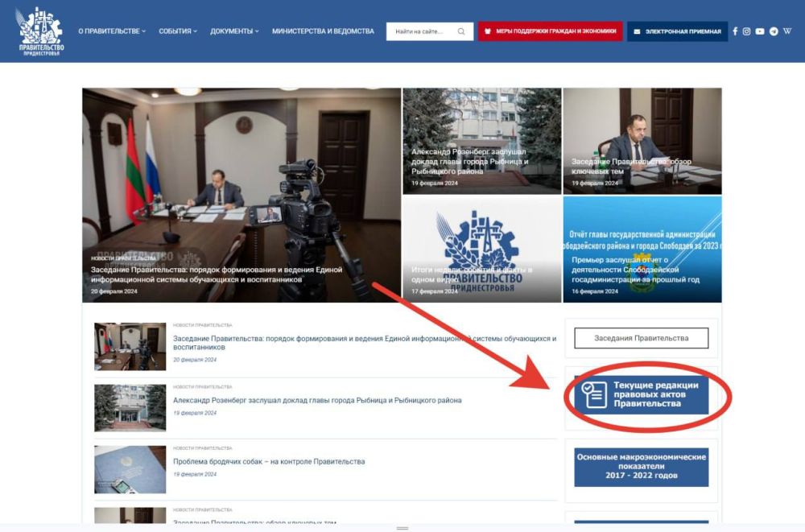Viewport: 805px width, 532px height.
Task: Click the Government of Pridnestrovie logo
Action: coord(40,31)
